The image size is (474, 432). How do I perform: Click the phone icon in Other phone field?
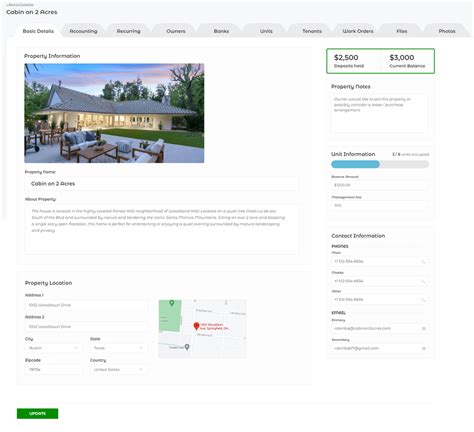coord(423,300)
